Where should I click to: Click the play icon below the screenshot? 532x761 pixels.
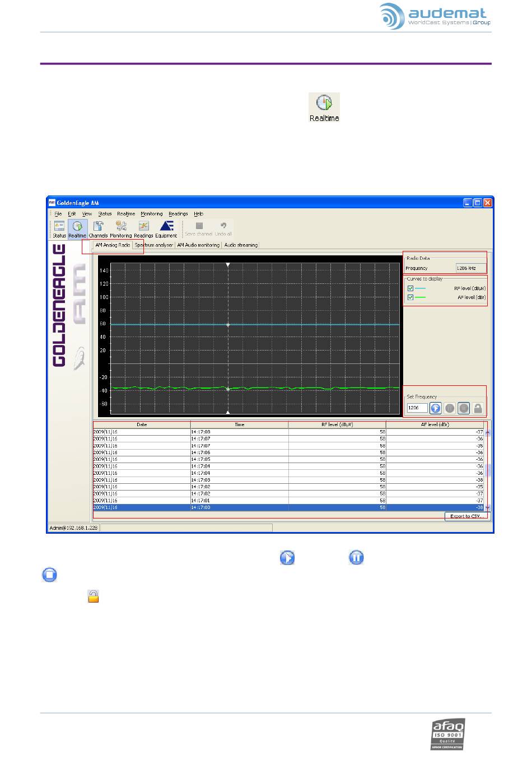click(287, 558)
